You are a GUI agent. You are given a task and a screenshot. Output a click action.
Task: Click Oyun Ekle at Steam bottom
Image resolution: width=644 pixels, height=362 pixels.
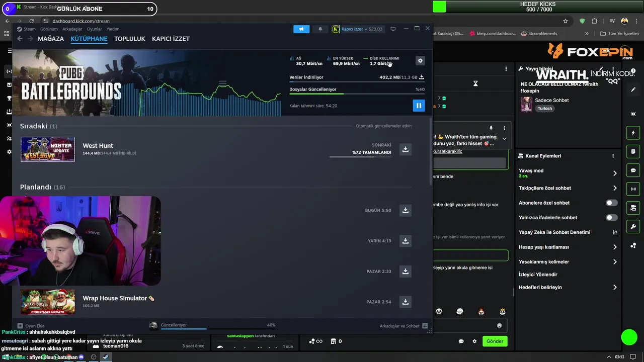click(31, 326)
